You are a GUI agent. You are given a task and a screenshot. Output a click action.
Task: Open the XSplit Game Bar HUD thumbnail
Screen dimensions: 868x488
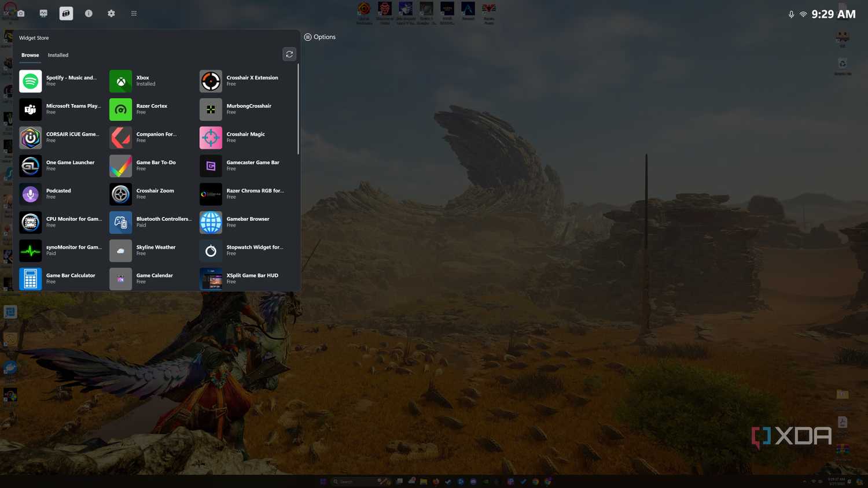click(211, 279)
